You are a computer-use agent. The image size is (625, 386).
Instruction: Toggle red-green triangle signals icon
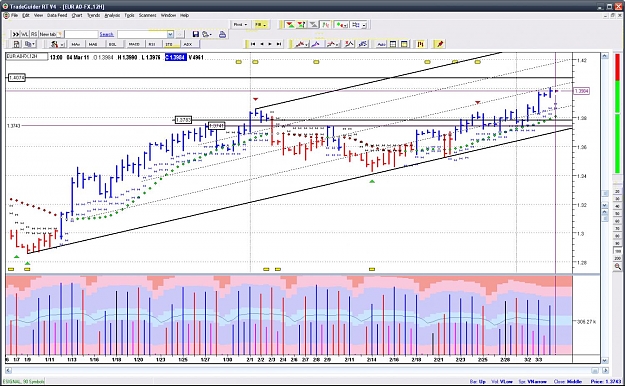(290, 25)
